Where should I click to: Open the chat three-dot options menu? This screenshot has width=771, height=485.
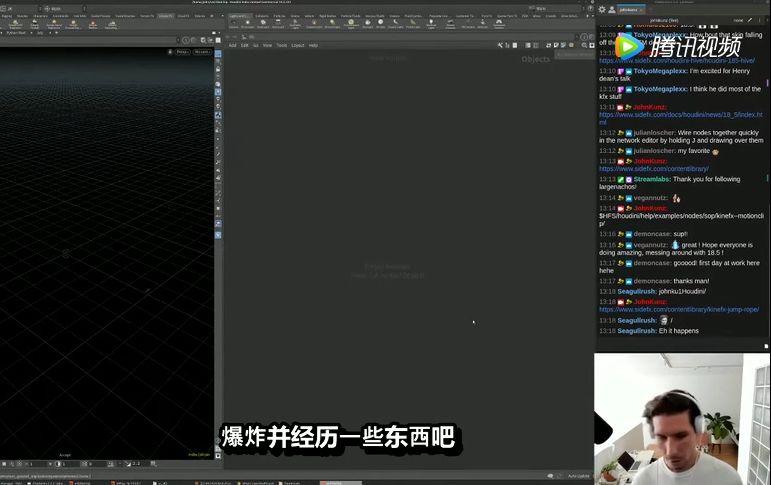click(761, 20)
